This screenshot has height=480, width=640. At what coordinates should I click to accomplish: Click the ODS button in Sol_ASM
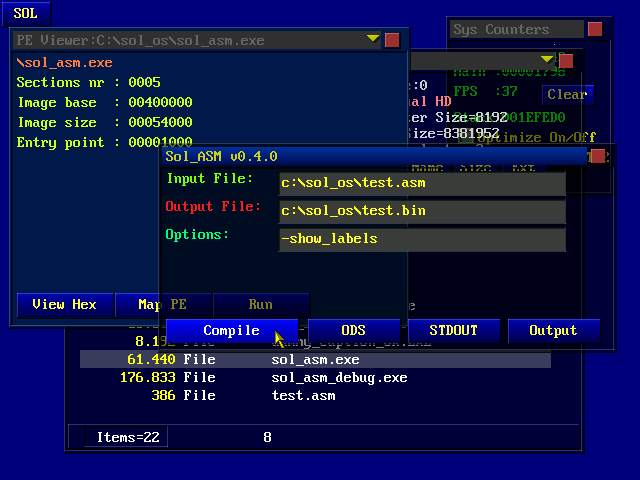point(353,330)
